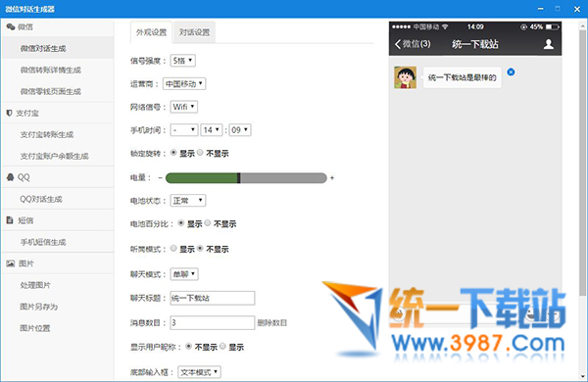Click the 删除数目 link
588x382 pixels.
[271, 323]
